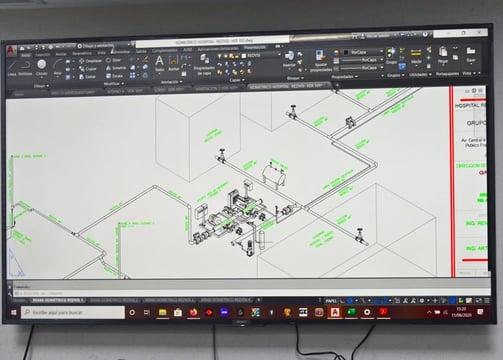This screenshot has height=360, width=503.
Task: Select the Acotar dimension tool
Action: tap(174, 64)
